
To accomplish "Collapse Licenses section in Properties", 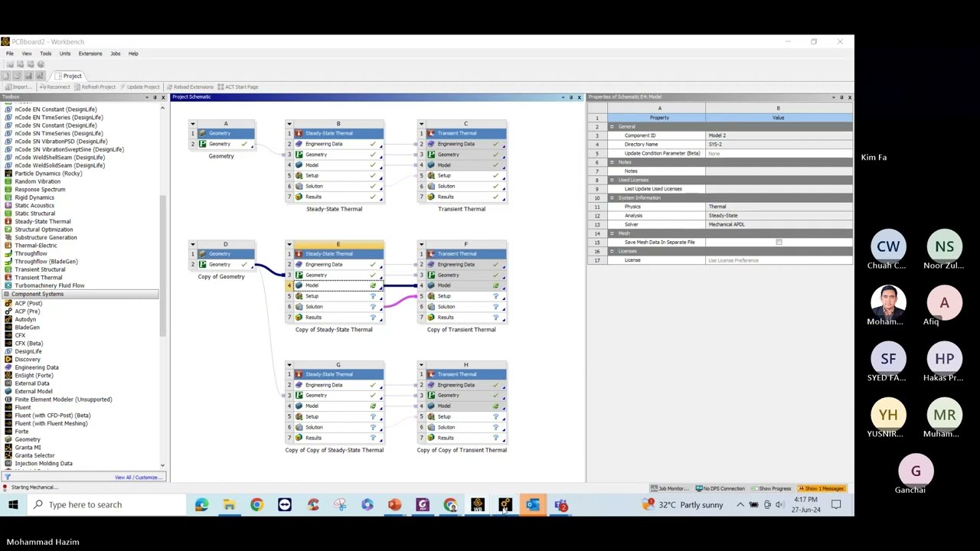I will [612, 251].
